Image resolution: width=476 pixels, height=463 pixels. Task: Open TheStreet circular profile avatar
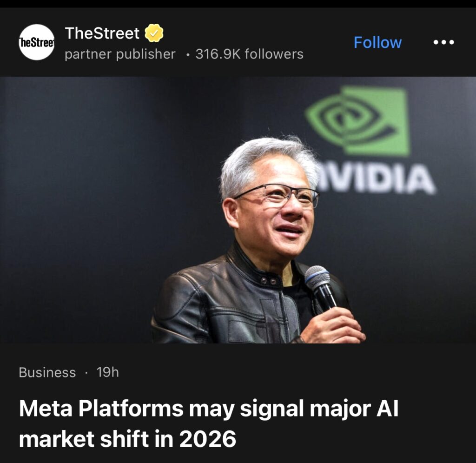tap(37, 42)
